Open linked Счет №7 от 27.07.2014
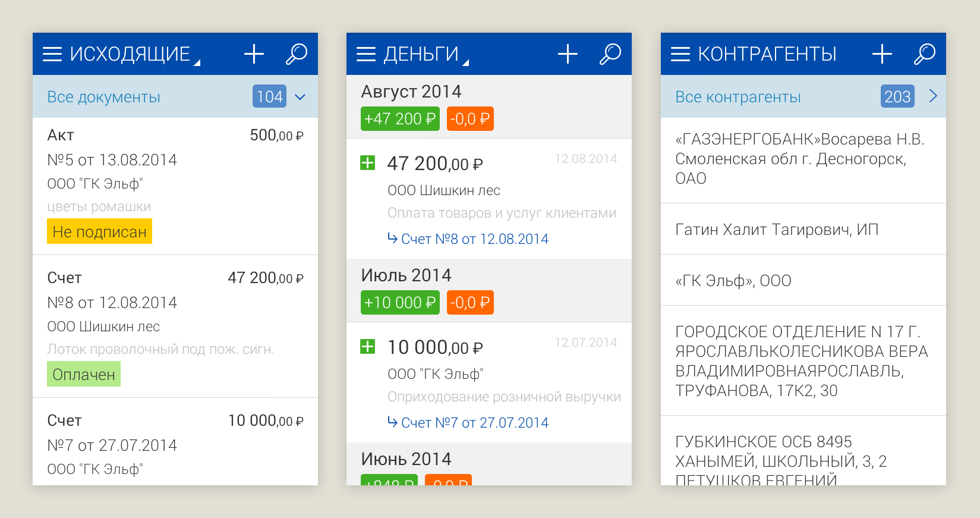The width and height of the screenshot is (980, 518). (x=468, y=423)
